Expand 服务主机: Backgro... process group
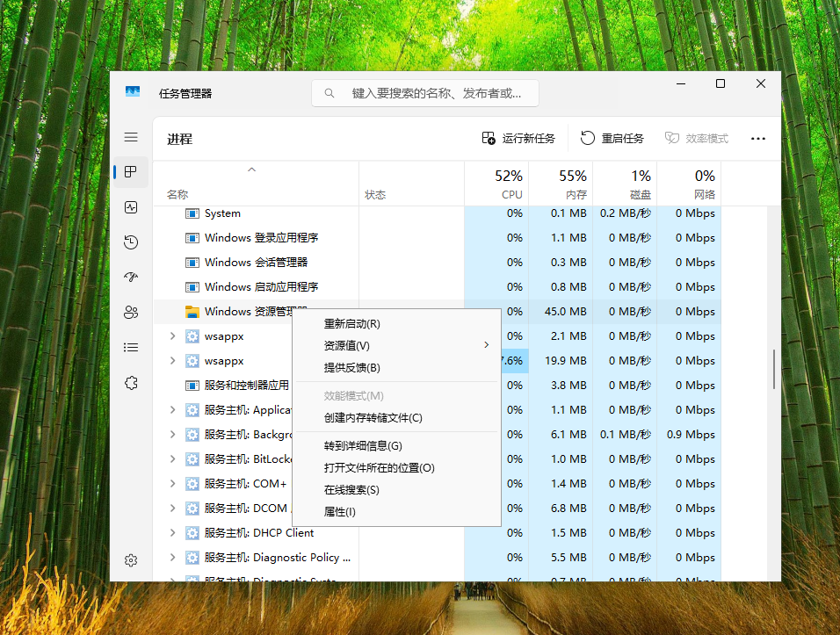This screenshot has width=840, height=635. (172, 434)
